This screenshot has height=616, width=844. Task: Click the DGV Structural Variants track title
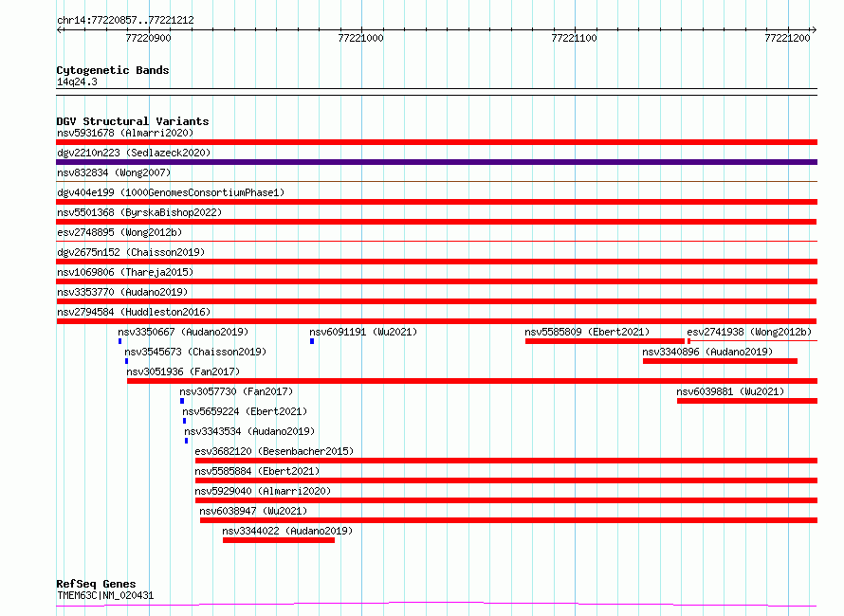[x=133, y=121]
